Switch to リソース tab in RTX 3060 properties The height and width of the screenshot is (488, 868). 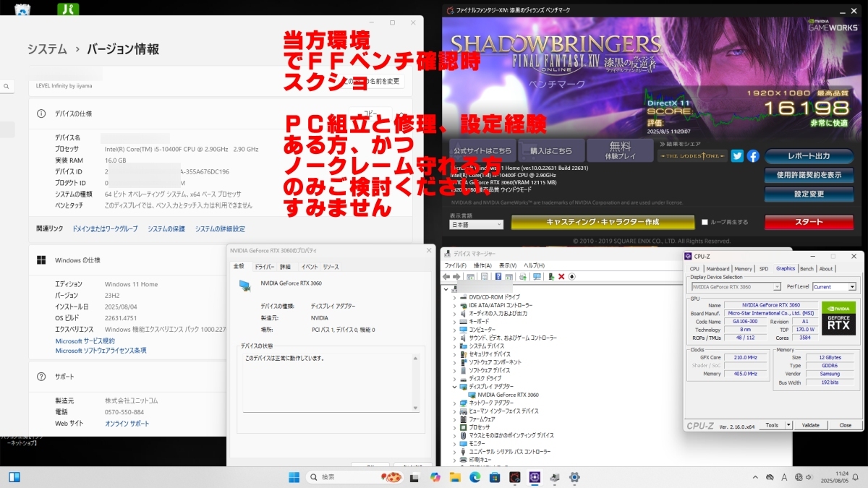[331, 267]
